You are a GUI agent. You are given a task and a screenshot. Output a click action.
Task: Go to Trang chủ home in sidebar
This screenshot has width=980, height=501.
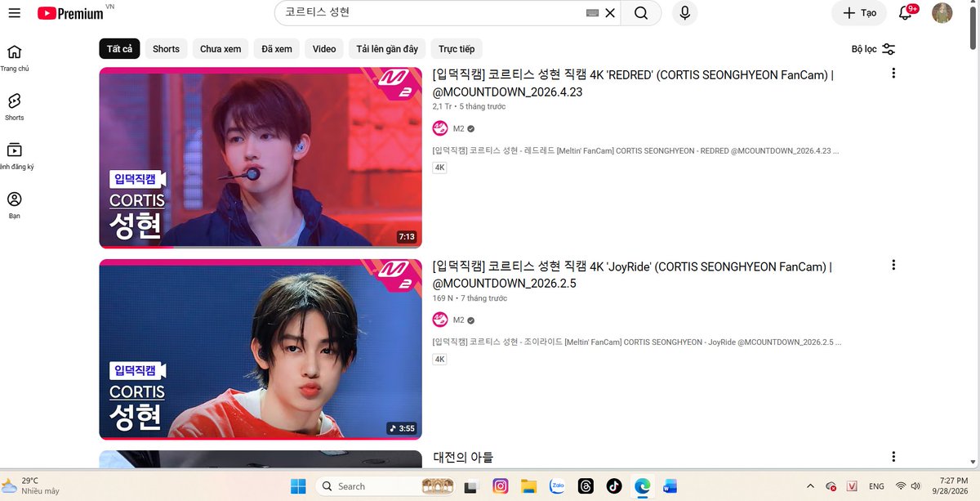point(14,58)
